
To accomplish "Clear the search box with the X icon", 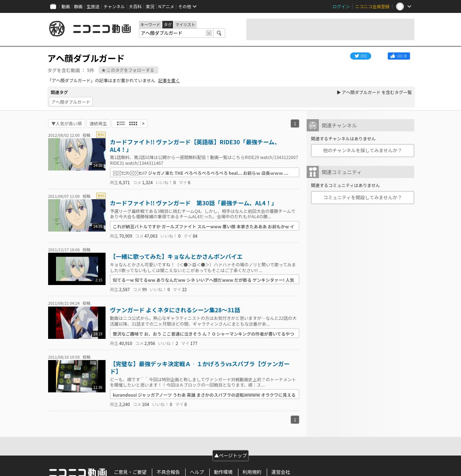I will pyautogui.click(x=209, y=33).
